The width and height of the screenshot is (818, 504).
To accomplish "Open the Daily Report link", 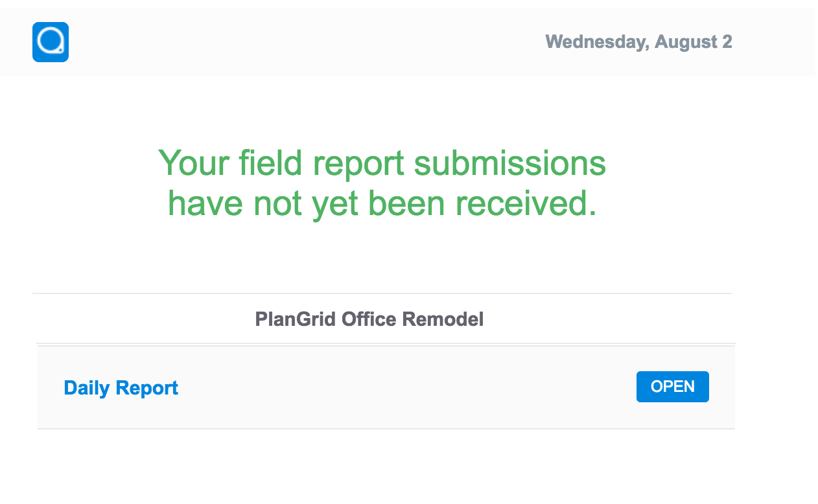I will point(121,388).
